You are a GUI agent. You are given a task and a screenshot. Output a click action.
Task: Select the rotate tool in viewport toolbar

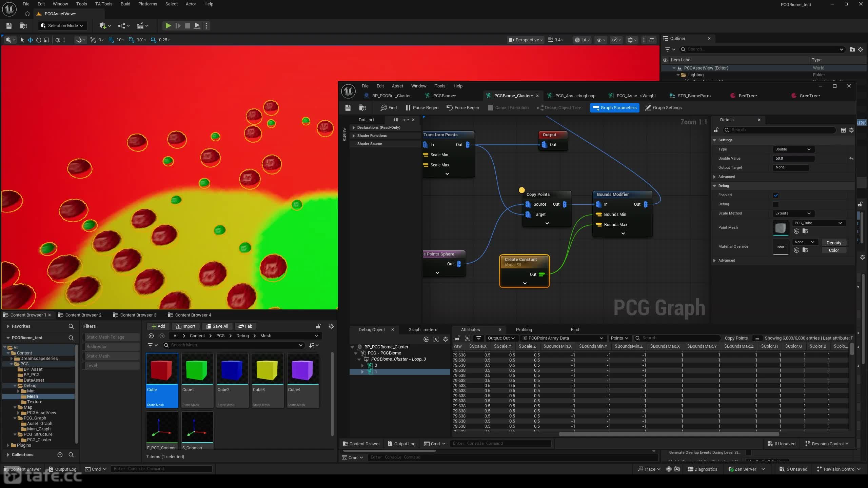39,40
